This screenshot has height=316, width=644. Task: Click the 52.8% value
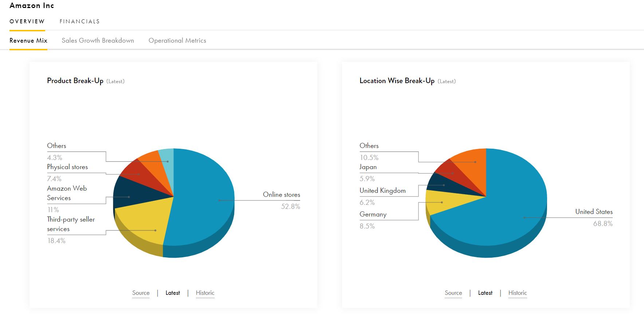click(x=291, y=207)
